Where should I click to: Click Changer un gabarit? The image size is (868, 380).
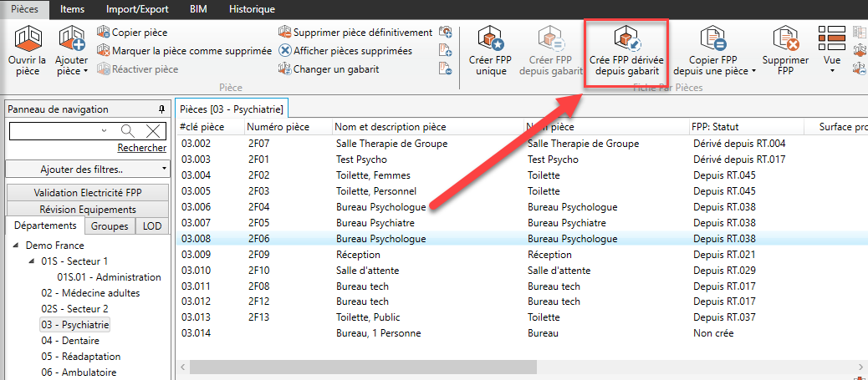tap(335, 69)
